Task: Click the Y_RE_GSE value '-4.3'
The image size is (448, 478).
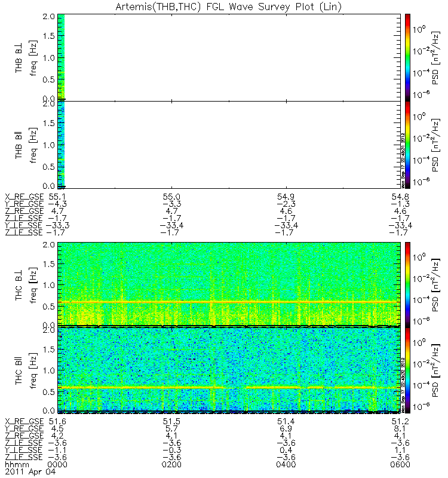Action: click(57, 204)
